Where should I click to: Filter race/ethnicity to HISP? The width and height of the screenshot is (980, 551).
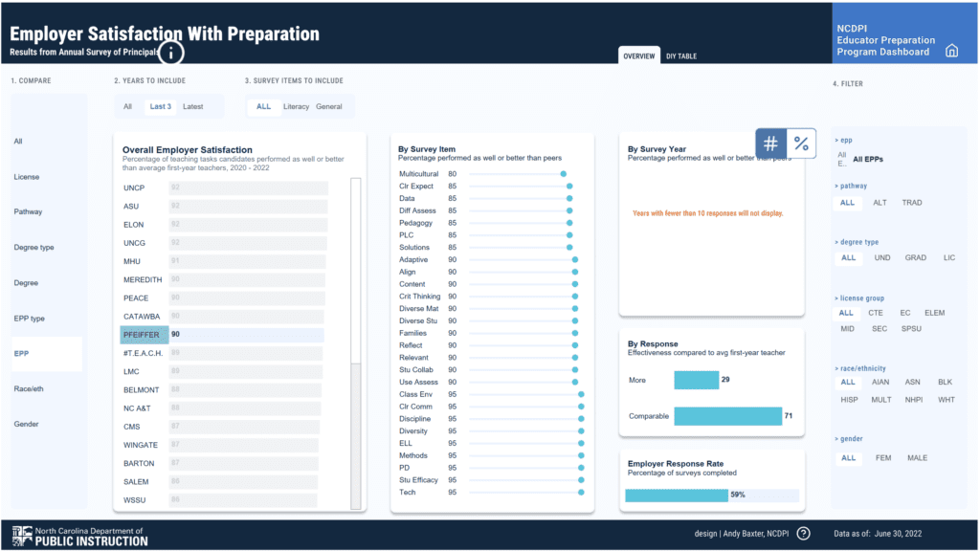pos(850,400)
